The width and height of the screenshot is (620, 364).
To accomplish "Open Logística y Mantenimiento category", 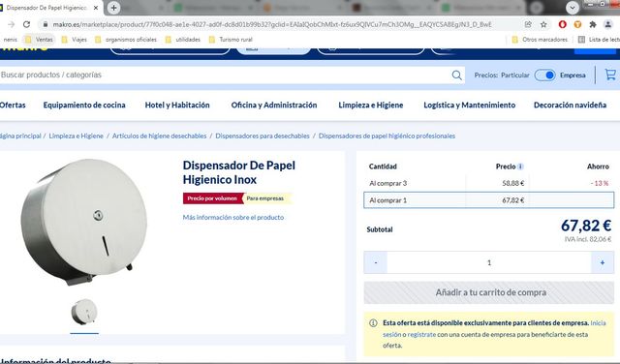I will [x=469, y=106].
